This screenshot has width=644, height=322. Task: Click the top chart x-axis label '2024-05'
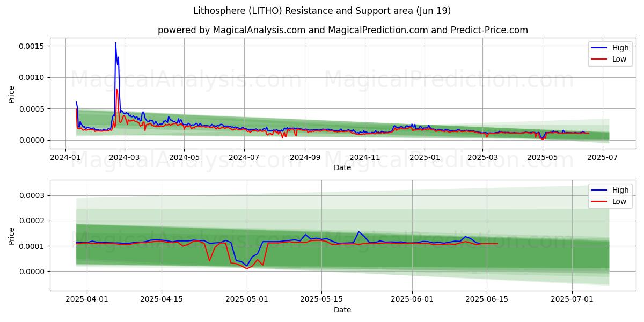coord(184,158)
